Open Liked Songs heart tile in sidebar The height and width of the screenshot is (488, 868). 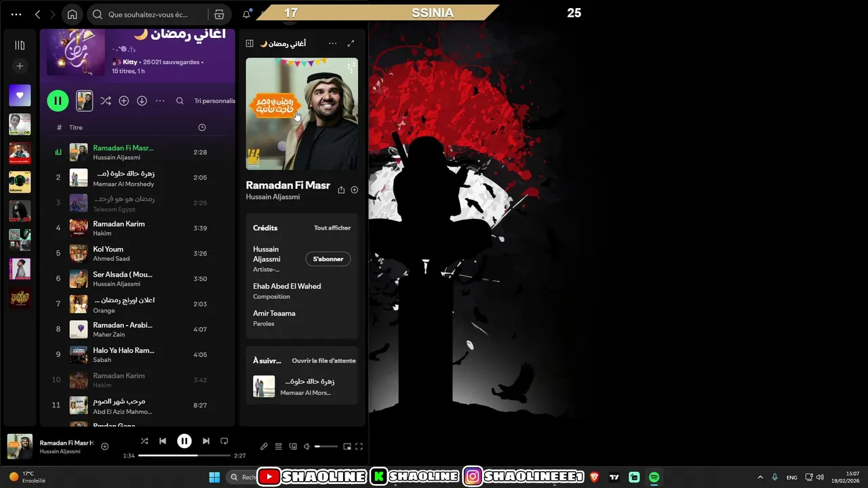(20, 96)
